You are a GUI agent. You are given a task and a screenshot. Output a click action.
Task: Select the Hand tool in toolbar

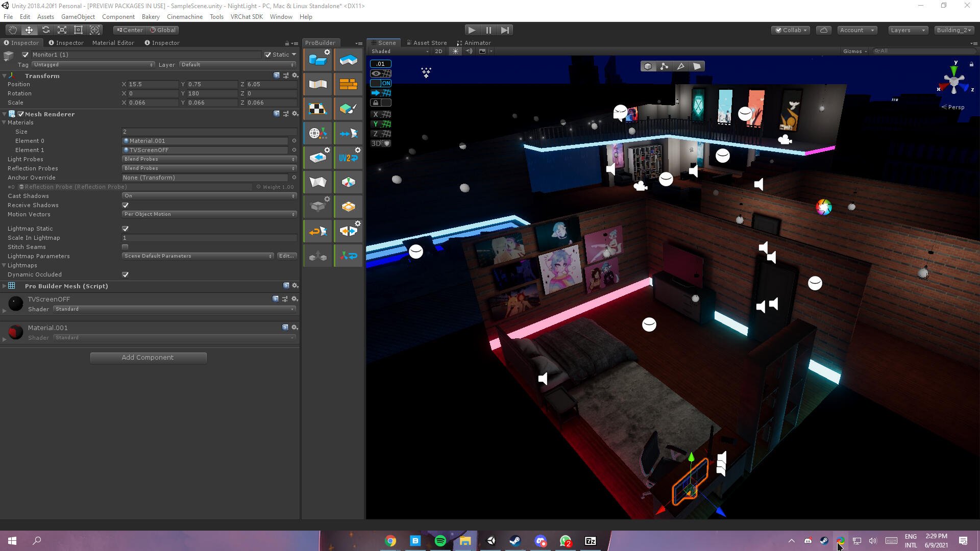pyautogui.click(x=12, y=30)
